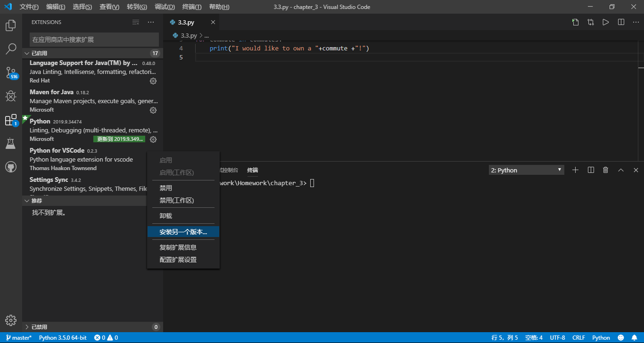This screenshot has height=343, width=644.
Task: Switch to the 终端 panel tab
Action: click(252, 170)
